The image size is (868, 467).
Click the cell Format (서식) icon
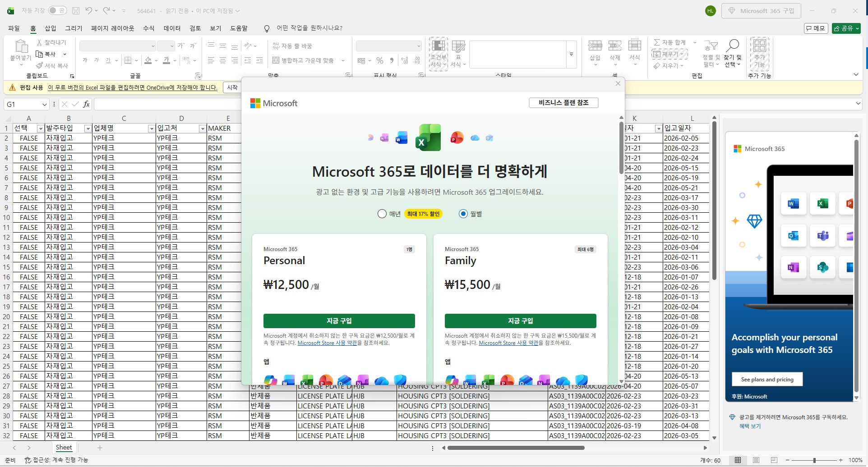tap(635, 46)
